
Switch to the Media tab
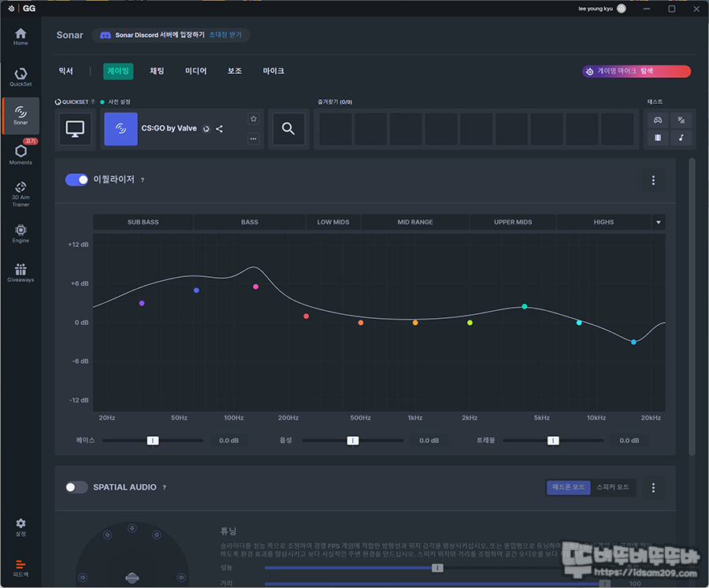pyautogui.click(x=196, y=71)
